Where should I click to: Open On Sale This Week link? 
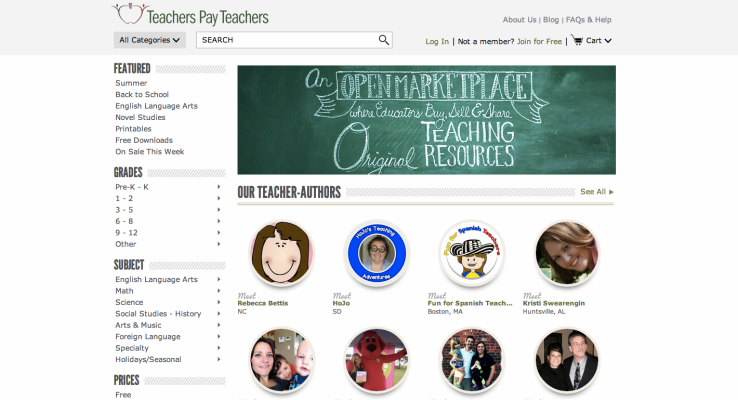tap(150, 152)
